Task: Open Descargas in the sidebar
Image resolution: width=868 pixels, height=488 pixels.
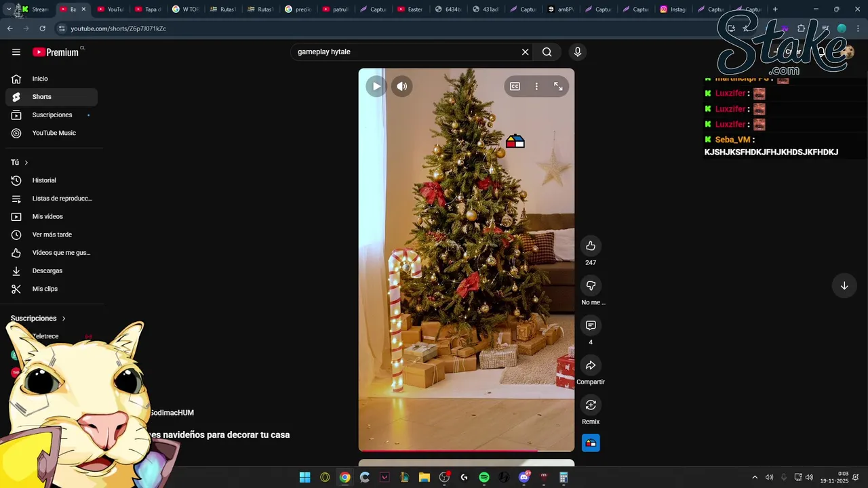Action: (x=52, y=271)
